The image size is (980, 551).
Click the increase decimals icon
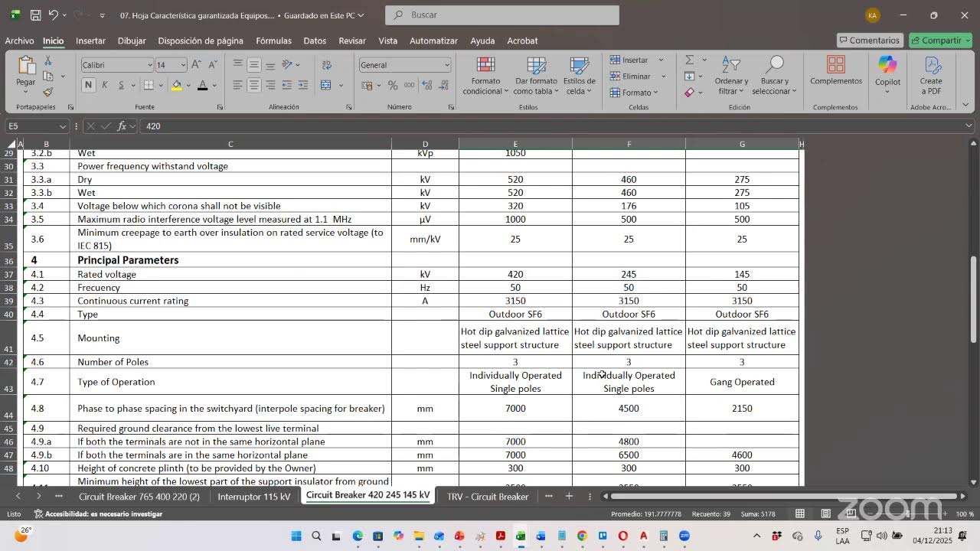426,85
